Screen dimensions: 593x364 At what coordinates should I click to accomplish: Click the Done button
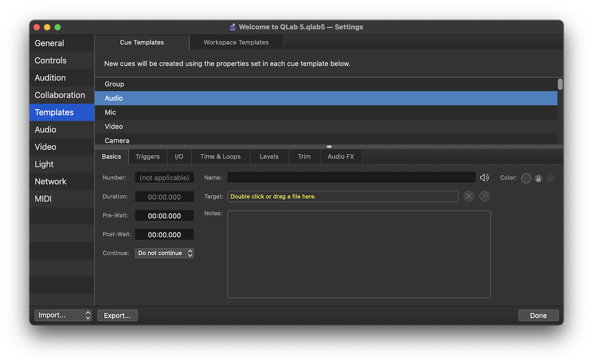pyautogui.click(x=538, y=315)
